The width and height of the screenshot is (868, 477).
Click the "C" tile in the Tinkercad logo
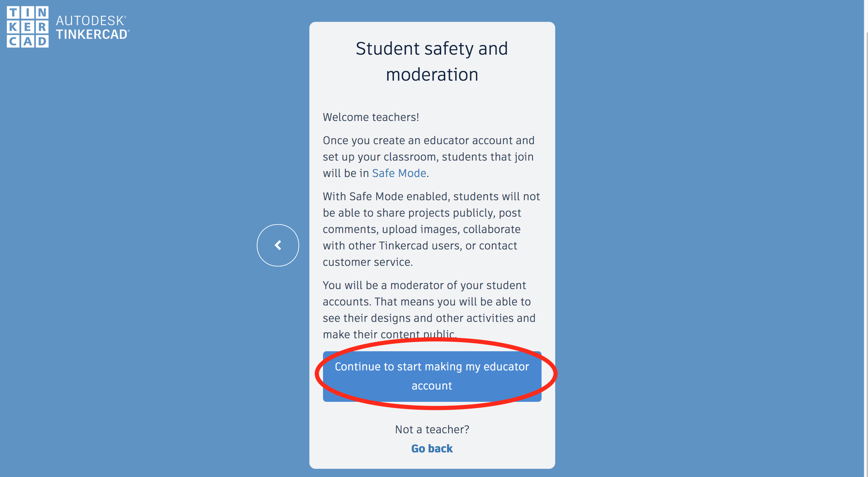pyautogui.click(x=13, y=41)
